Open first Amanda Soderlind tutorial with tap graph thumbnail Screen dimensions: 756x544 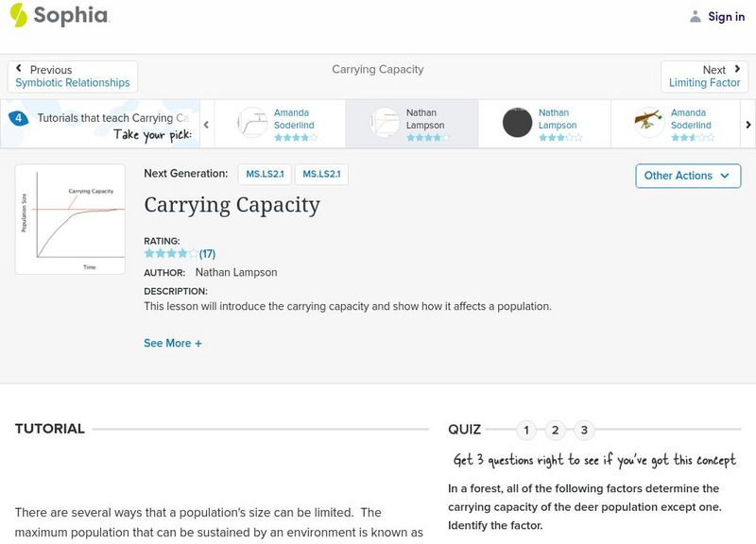[x=280, y=124]
